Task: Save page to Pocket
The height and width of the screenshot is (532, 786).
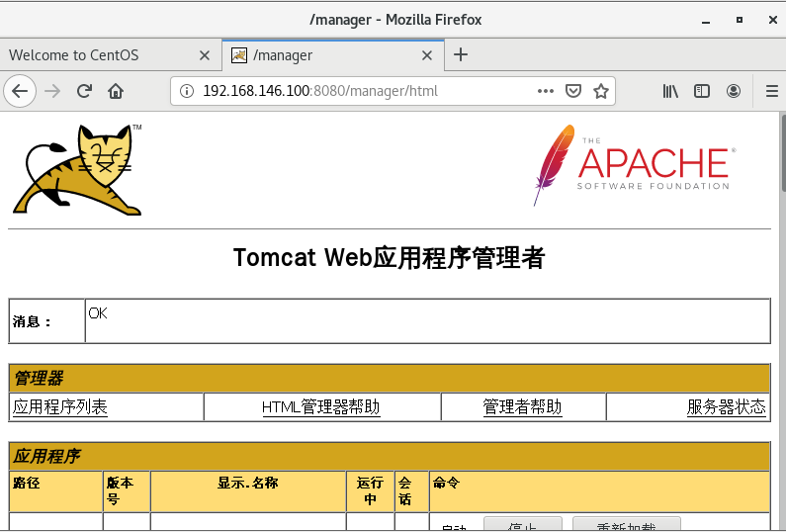Action: coord(573,91)
